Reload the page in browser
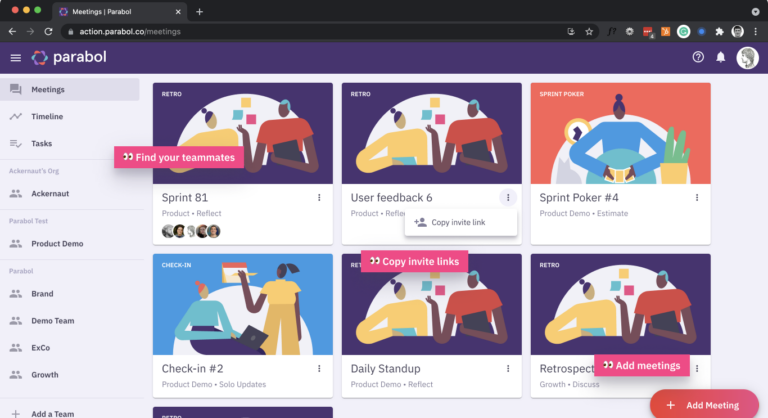This screenshot has width=768, height=418. 48,31
